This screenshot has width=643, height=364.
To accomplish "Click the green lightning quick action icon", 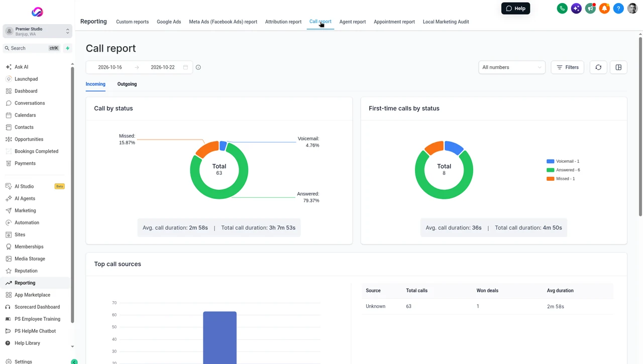I will [x=67, y=48].
